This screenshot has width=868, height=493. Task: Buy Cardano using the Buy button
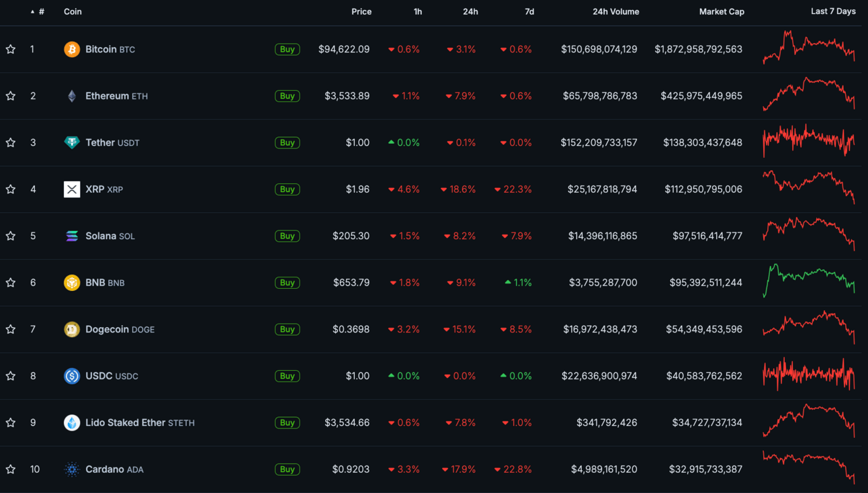287,469
